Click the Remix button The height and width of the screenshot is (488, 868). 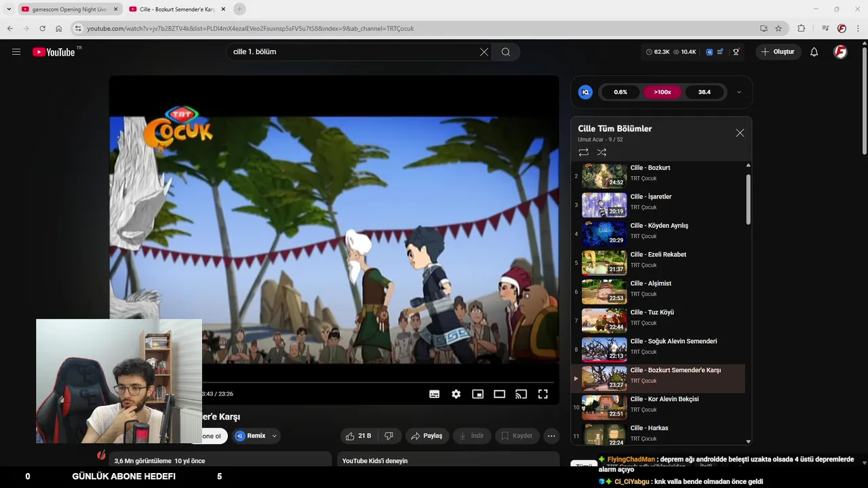tap(250, 436)
